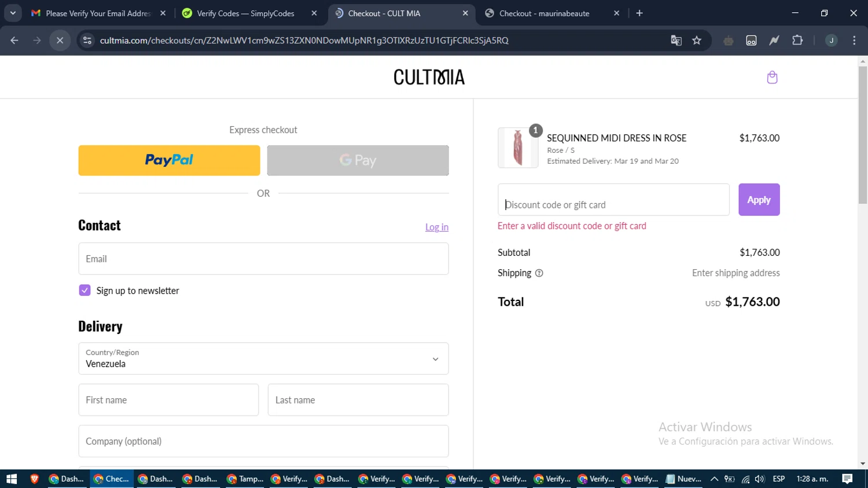This screenshot has width=868, height=488.
Task: Show hidden system tray icons
Action: pos(714,479)
